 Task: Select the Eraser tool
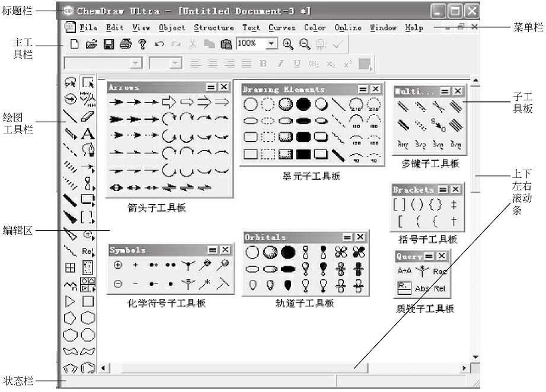point(87,116)
